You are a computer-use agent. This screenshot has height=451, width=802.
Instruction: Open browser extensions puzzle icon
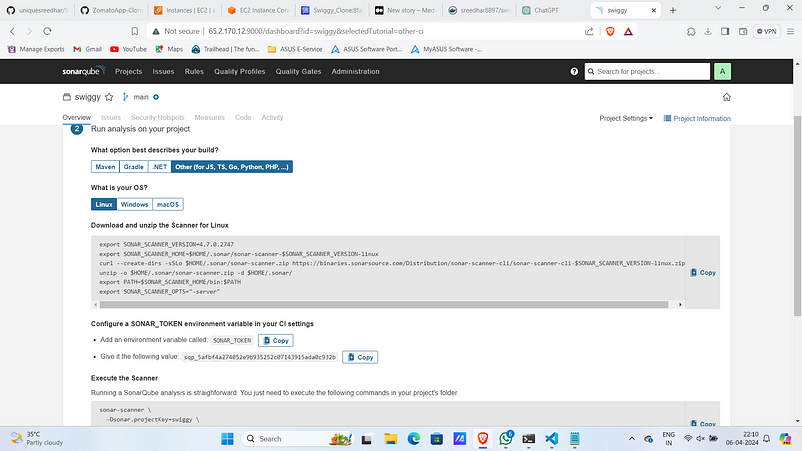[x=691, y=31]
